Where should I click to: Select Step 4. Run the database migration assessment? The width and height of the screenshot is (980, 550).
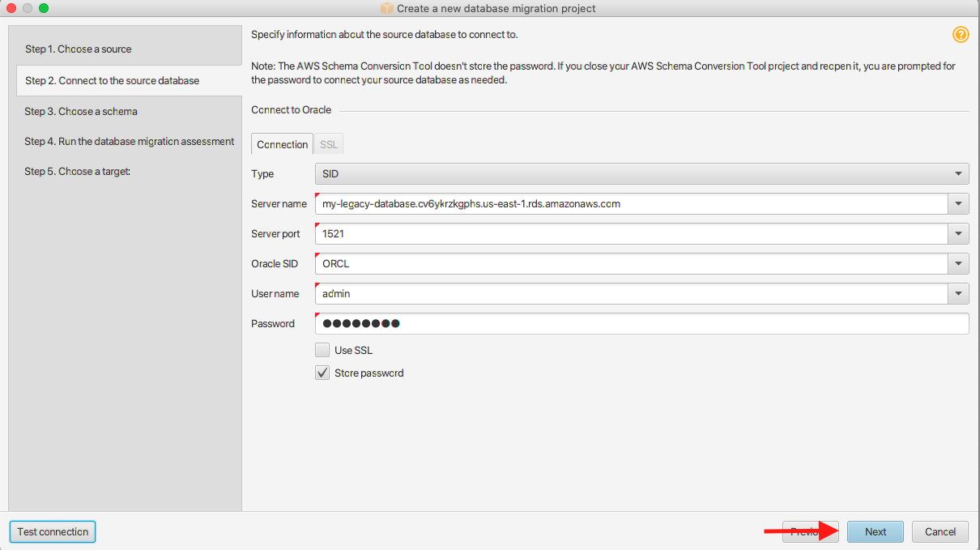point(126,141)
